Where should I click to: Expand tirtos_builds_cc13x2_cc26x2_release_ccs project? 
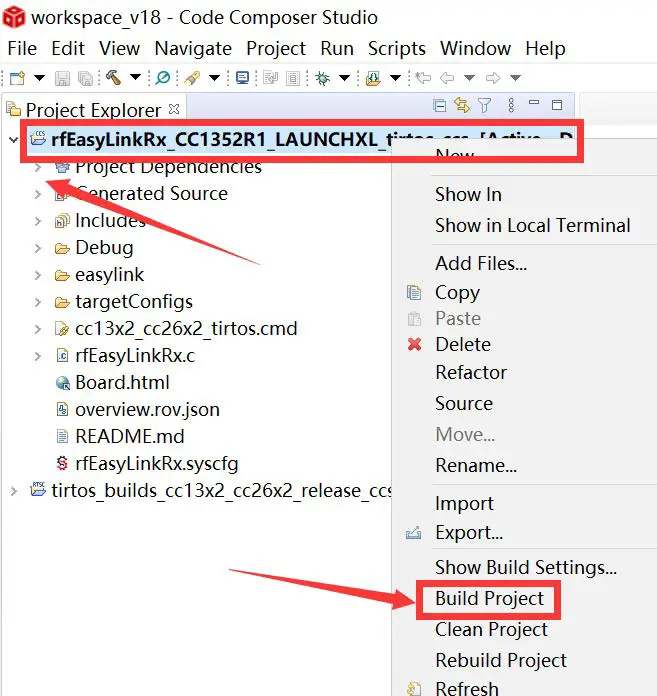click(x=13, y=491)
